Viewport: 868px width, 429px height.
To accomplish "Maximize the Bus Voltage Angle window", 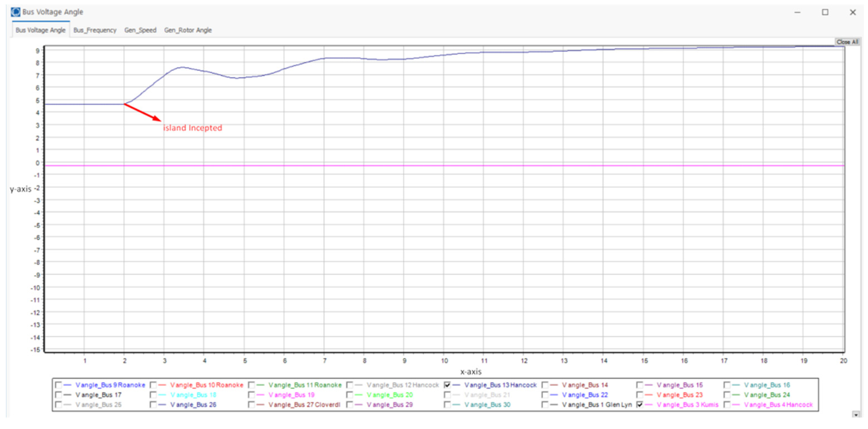I will 825,12.
